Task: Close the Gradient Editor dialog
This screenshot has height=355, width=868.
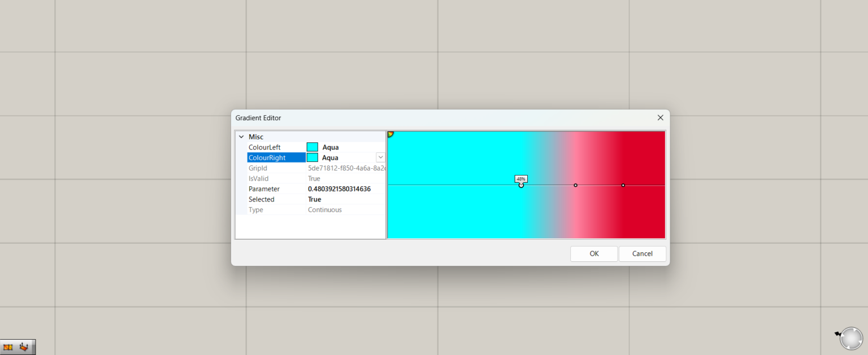Action: [660, 117]
